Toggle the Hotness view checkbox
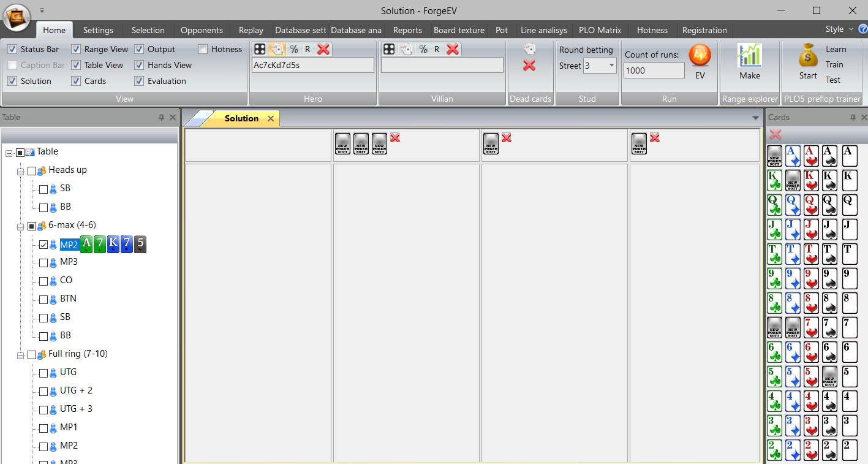The image size is (868, 464). pyautogui.click(x=203, y=49)
